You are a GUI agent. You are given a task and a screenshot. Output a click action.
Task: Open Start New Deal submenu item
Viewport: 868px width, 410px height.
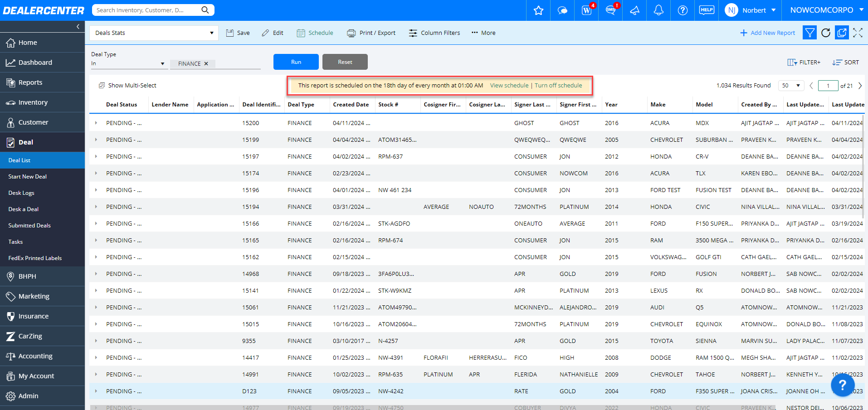coord(42,177)
